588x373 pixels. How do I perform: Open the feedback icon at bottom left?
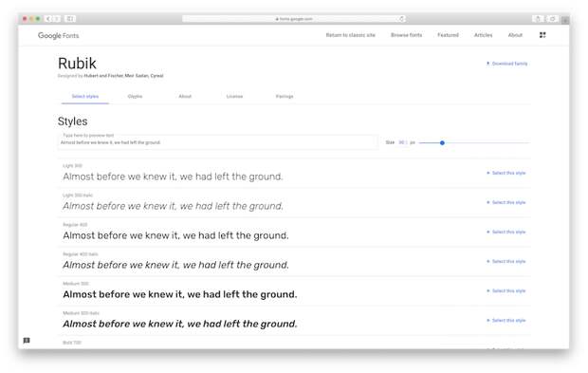click(x=27, y=341)
